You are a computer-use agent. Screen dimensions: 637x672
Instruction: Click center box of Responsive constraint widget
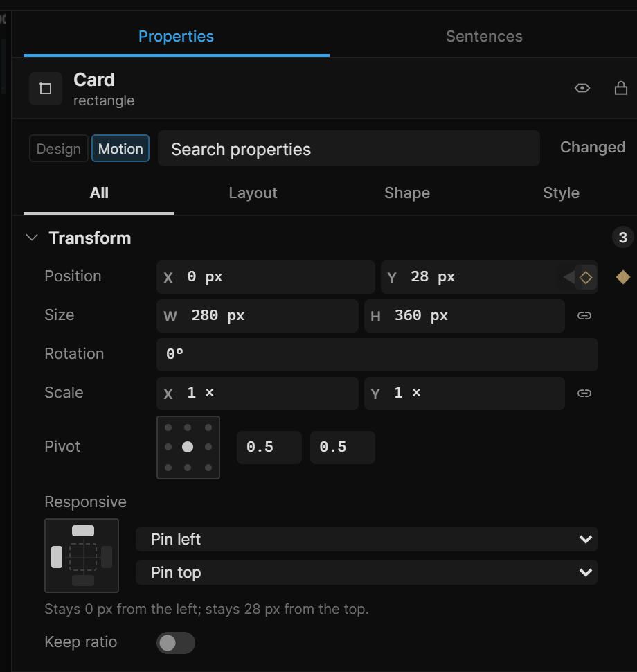pos(83,557)
